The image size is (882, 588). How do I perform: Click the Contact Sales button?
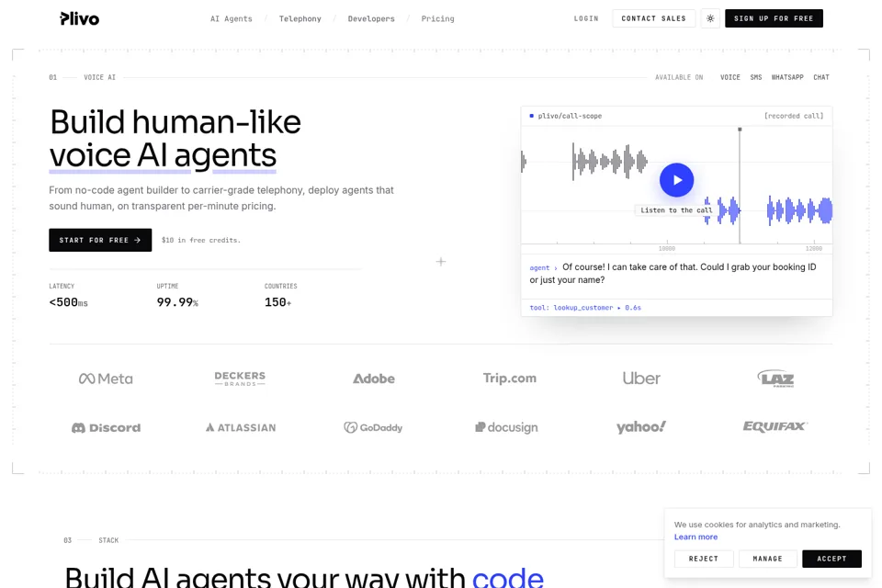pyautogui.click(x=653, y=18)
